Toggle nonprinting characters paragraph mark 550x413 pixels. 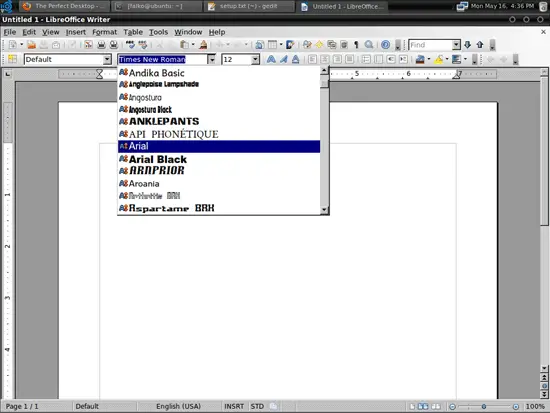[x=356, y=45]
